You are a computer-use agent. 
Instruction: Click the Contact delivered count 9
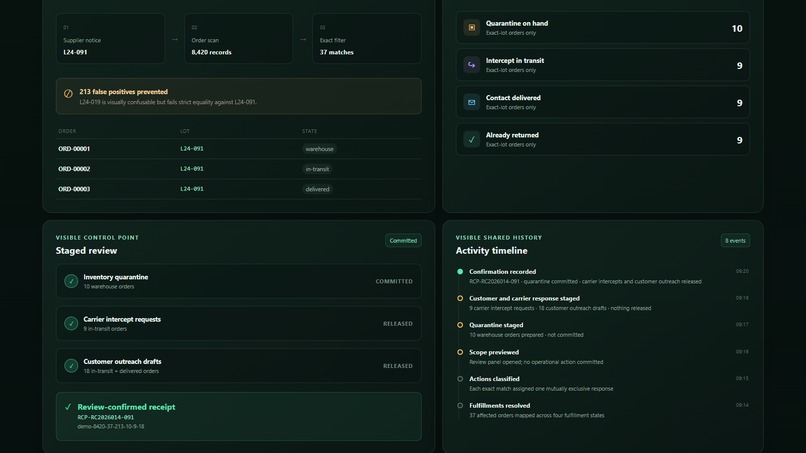tap(739, 103)
